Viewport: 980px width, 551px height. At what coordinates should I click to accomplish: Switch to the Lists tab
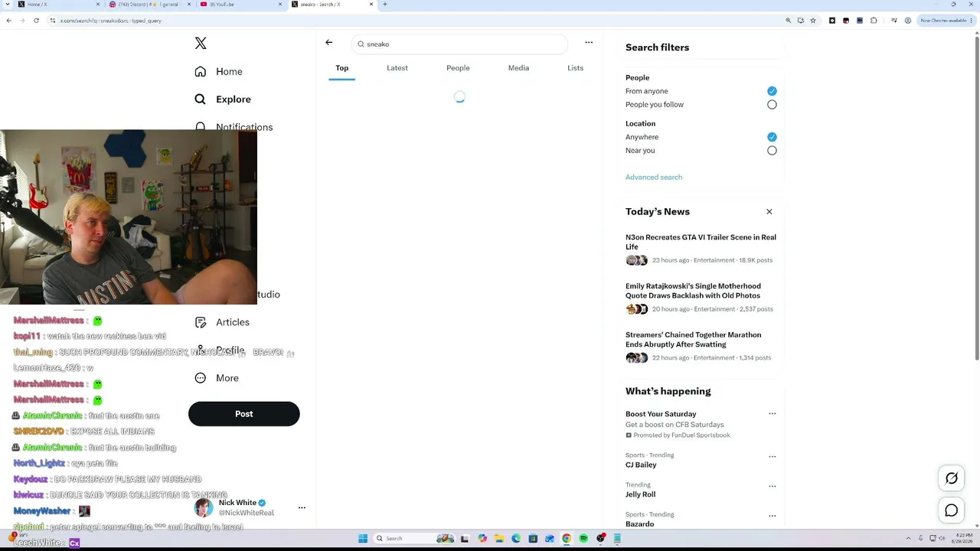point(575,68)
